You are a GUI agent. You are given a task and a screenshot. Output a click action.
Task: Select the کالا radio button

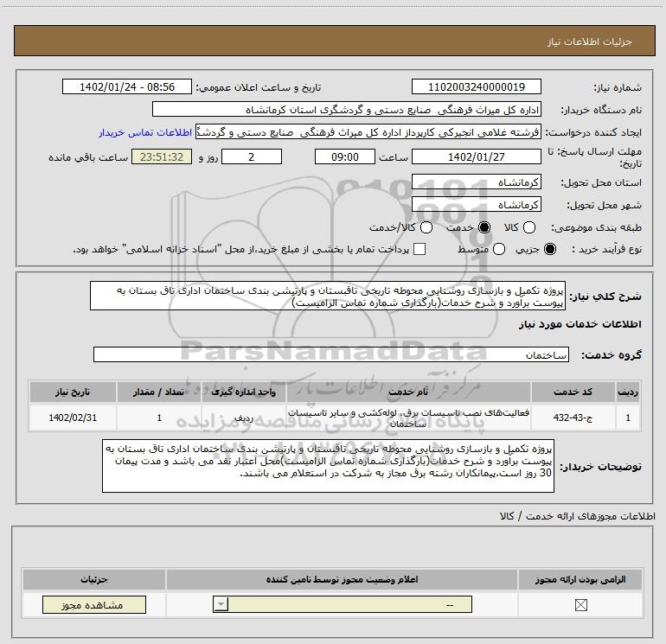point(528,227)
